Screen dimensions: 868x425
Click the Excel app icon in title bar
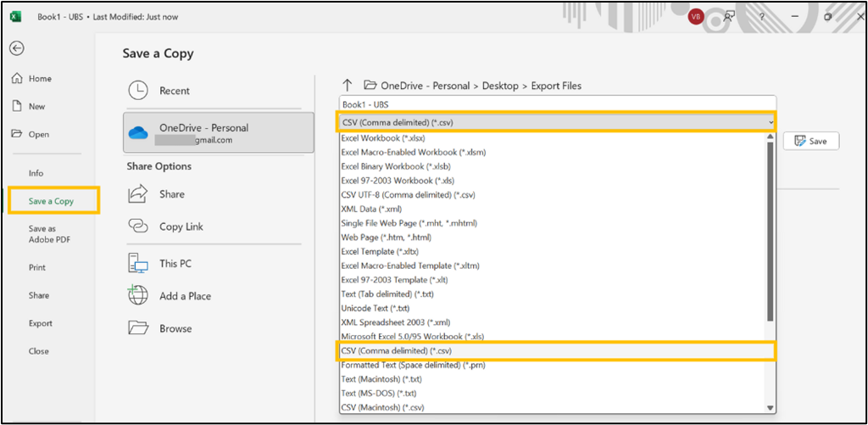pos(16,17)
